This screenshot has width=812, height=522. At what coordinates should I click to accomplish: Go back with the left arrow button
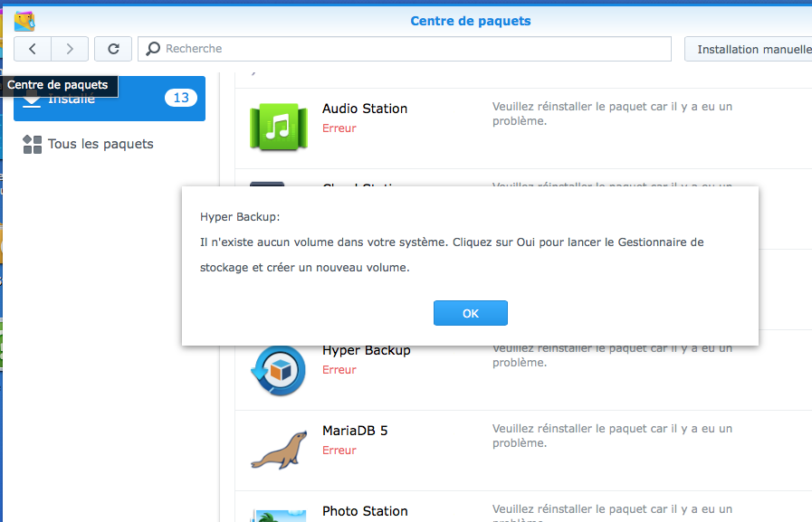(33, 49)
